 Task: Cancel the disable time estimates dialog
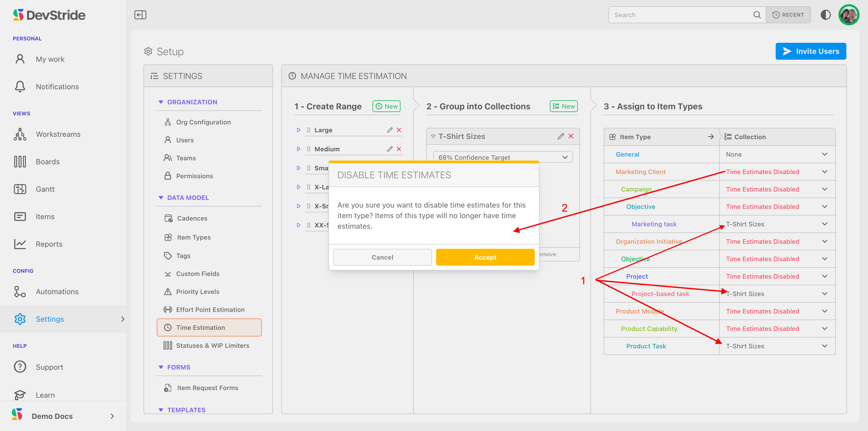[x=382, y=257]
